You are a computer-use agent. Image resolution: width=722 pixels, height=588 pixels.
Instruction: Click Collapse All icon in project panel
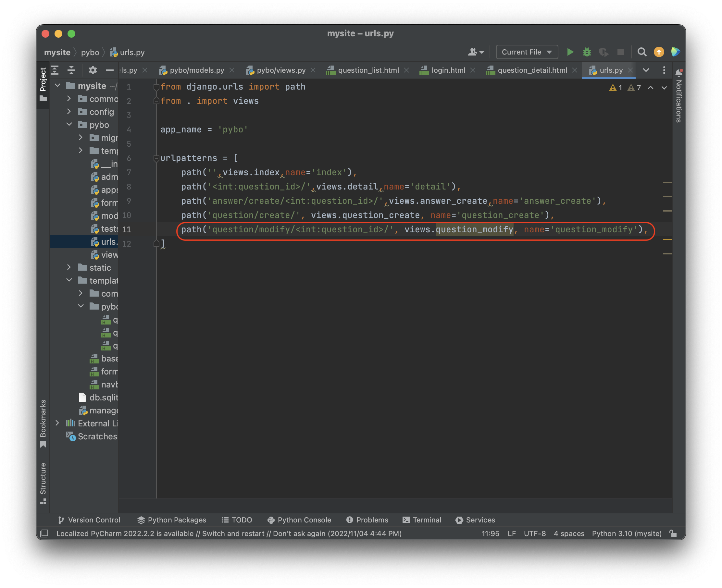pos(71,70)
